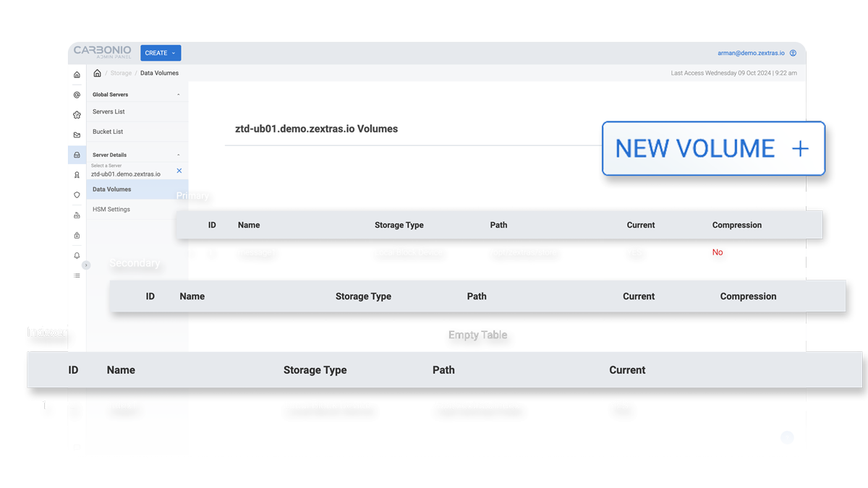Open the Backup icon in the left rail

(x=77, y=215)
